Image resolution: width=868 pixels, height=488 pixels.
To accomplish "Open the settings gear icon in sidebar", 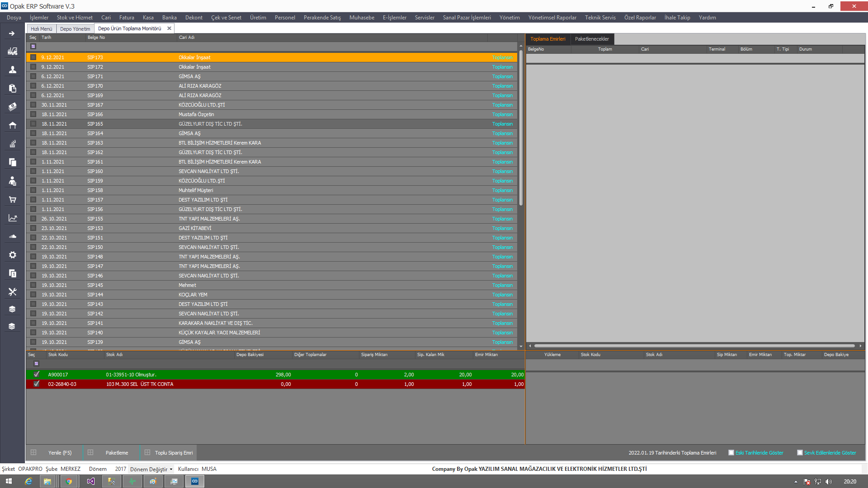I will [12, 255].
